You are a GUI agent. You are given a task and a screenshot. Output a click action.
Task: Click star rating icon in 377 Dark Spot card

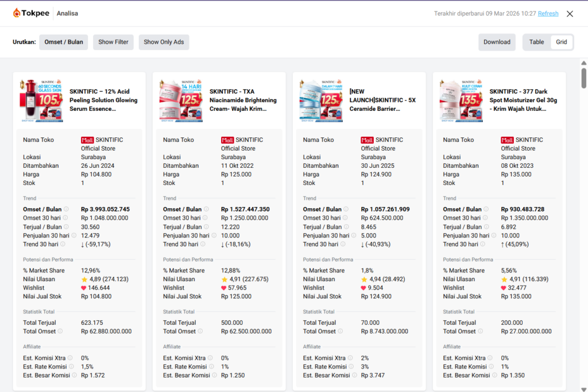[x=504, y=279]
